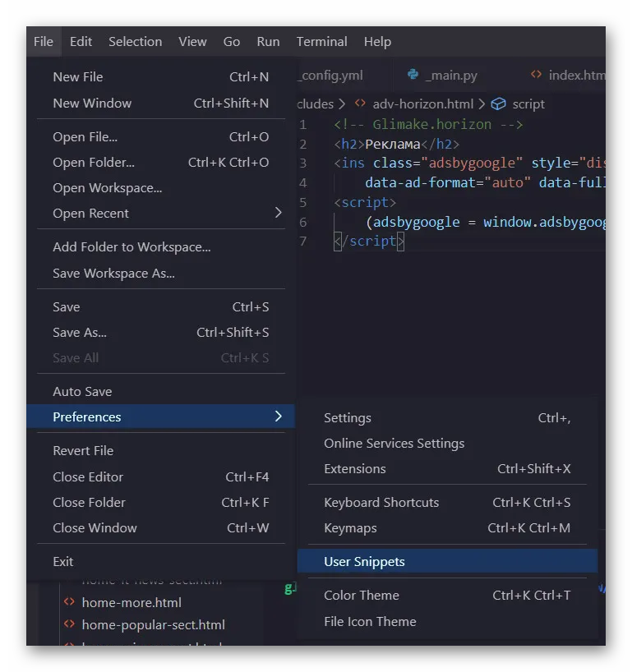
Task: Open Online Services Settings
Action: coord(447,444)
